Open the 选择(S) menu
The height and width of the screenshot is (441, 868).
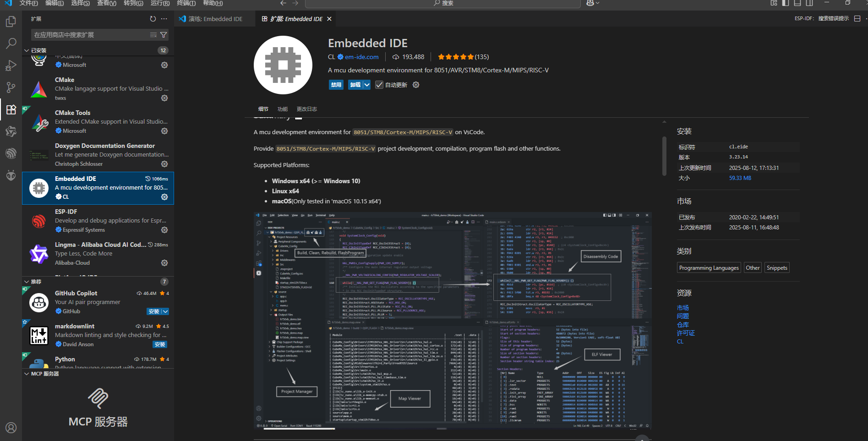[x=81, y=3]
